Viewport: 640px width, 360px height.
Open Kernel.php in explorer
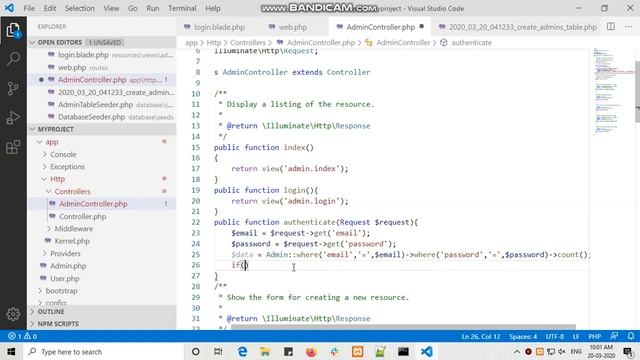72,241
